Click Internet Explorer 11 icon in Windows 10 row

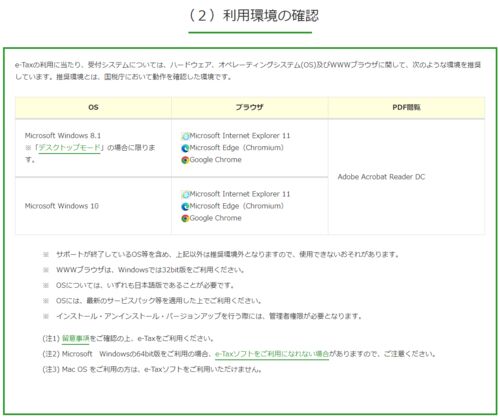point(185,194)
